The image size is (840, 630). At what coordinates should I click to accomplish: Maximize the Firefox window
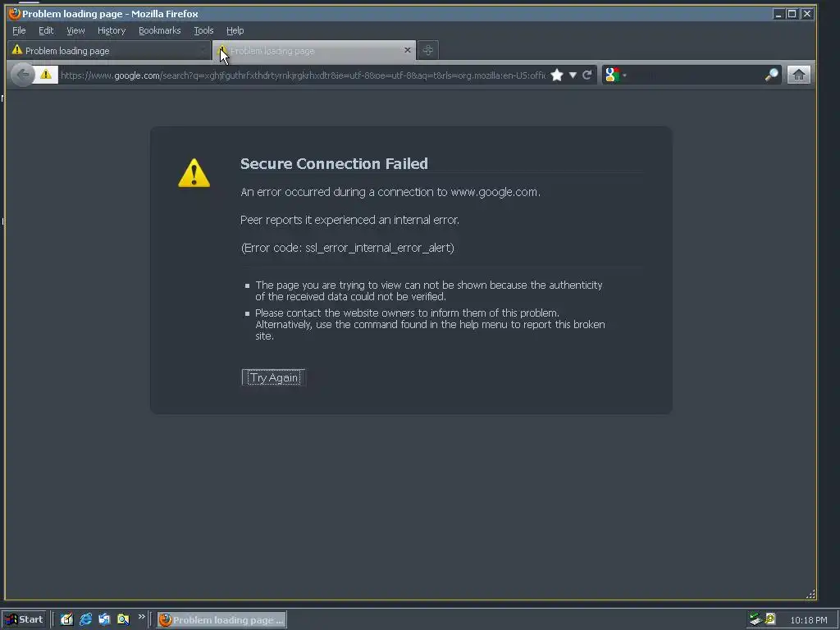coord(792,14)
